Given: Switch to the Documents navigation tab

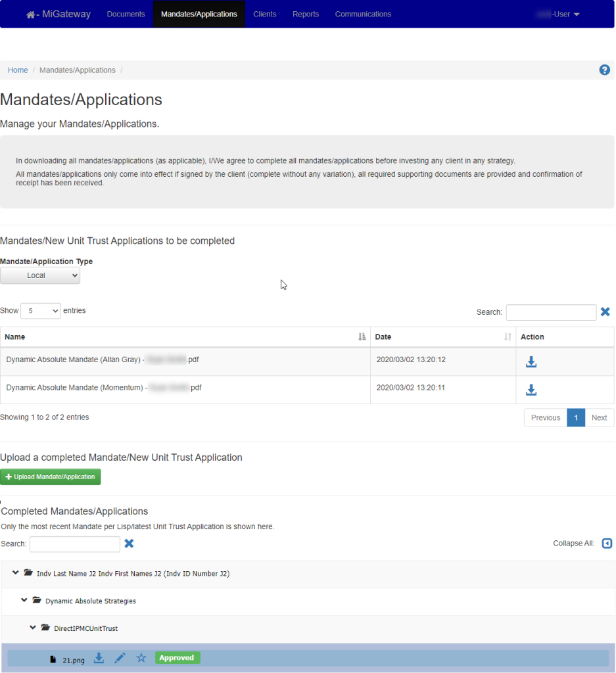Looking at the screenshot, I should coord(126,13).
